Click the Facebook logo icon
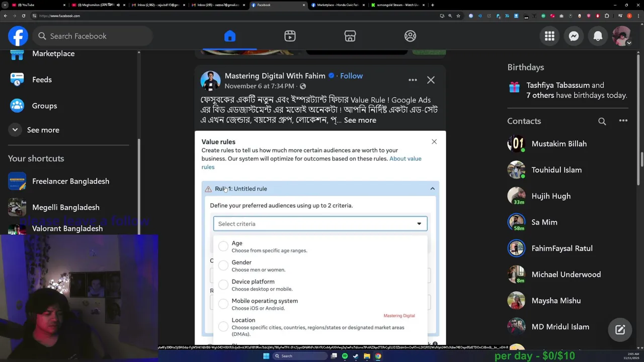 pyautogui.click(x=18, y=36)
